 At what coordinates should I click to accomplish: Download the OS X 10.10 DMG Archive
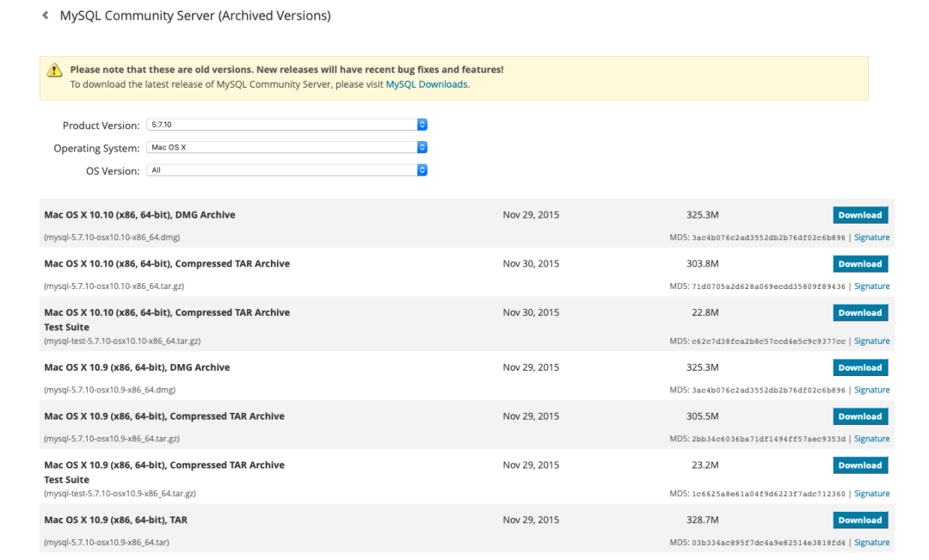[x=859, y=215]
